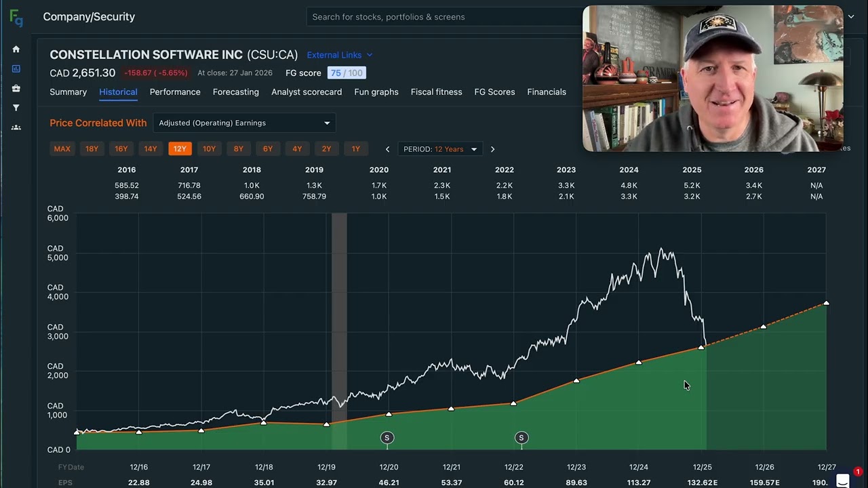This screenshot has height=488, width=868.
Task: Click the EPS estimate 159.57E
Action: [764, 483]
